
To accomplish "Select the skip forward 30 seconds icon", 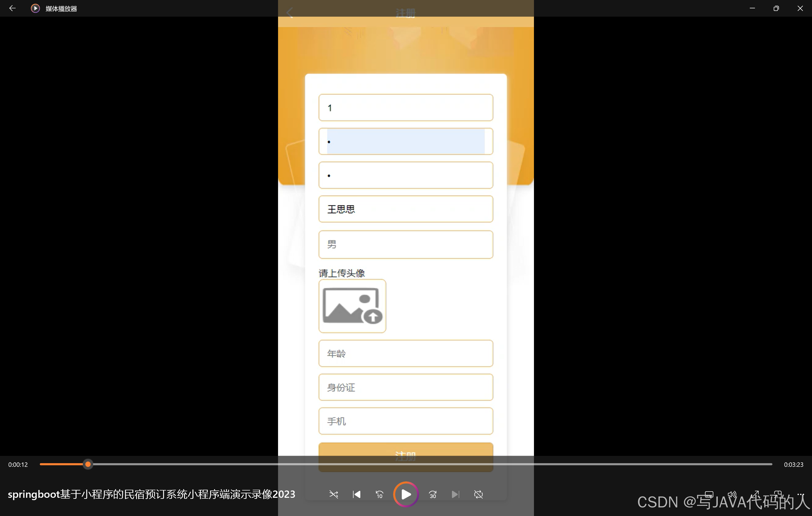I will pyautogui.click(x=432, y=494).
